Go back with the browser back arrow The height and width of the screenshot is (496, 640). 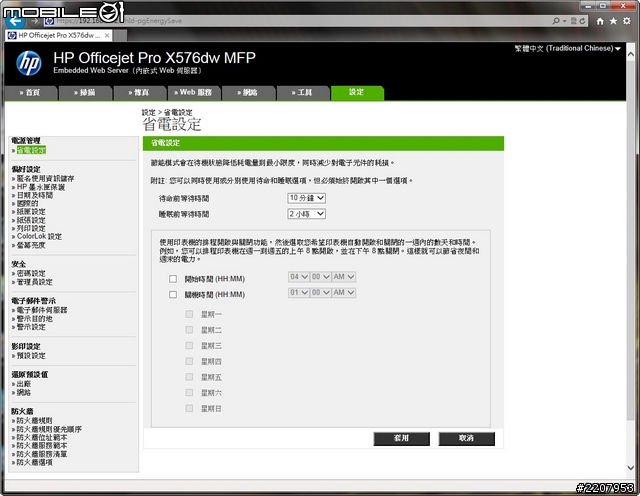15,21
